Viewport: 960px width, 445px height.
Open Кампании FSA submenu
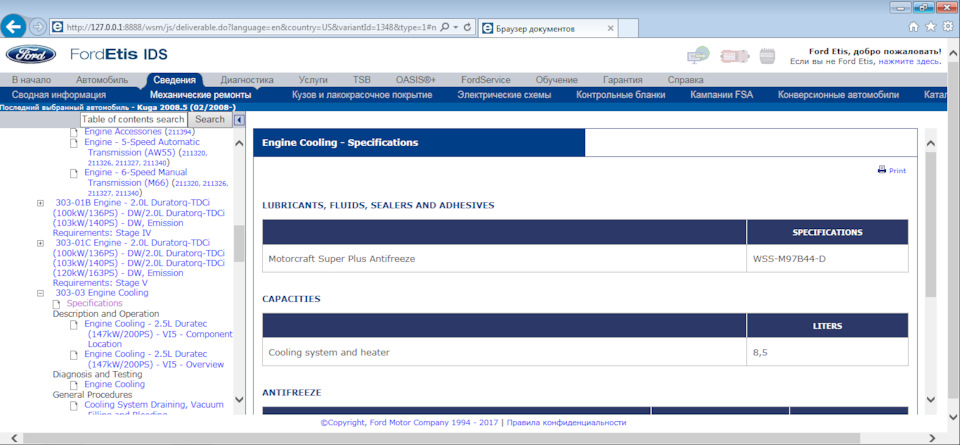[x=722, y=95]
